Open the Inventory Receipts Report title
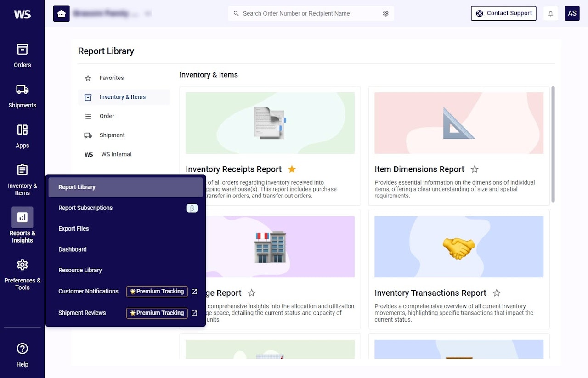Image resolution: width=588 pixels, height=378 pixels. point(233,169)
